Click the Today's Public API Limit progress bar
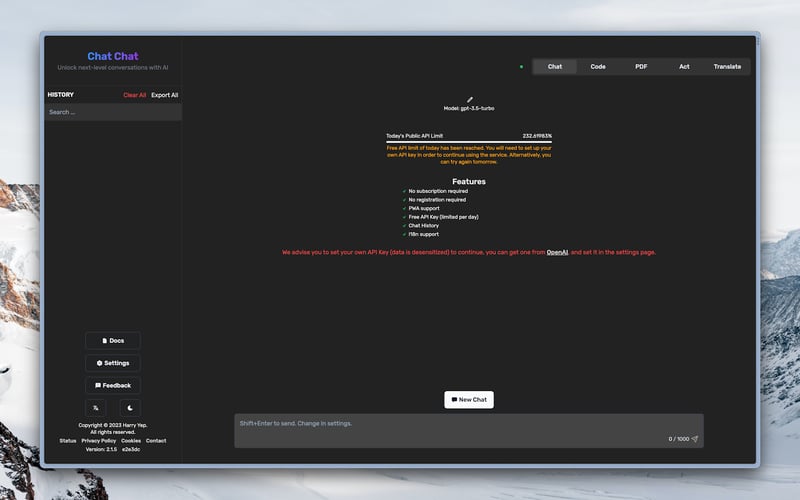The image size is (800, 500). point(469,142)
